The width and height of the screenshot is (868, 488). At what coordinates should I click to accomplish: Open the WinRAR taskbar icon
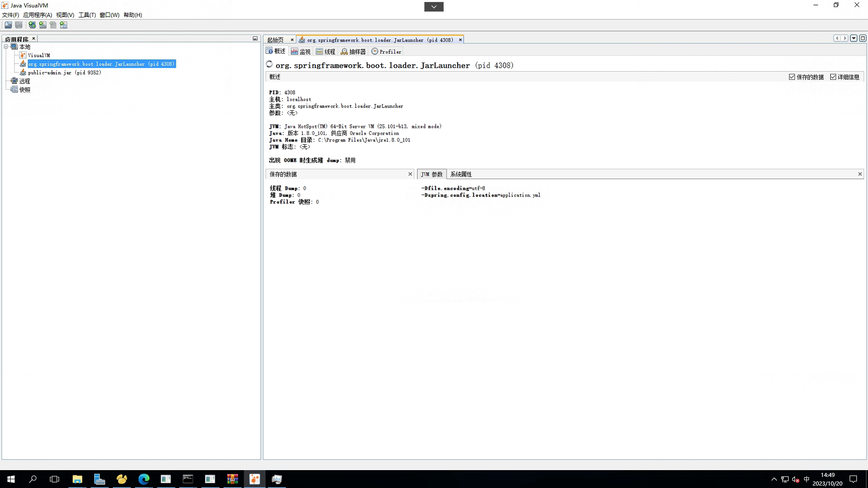tap(232, 479)
